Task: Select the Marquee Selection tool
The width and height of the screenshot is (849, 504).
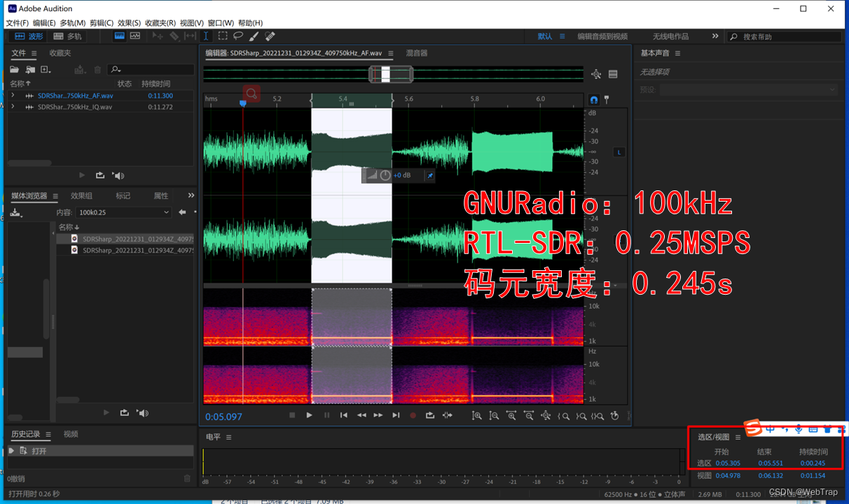Action: coord(223,36)
